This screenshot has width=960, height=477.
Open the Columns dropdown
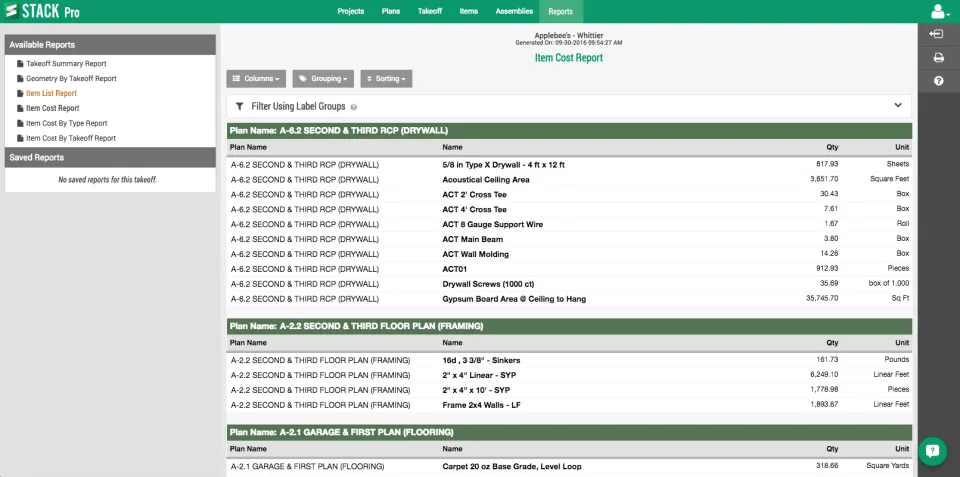256,79
